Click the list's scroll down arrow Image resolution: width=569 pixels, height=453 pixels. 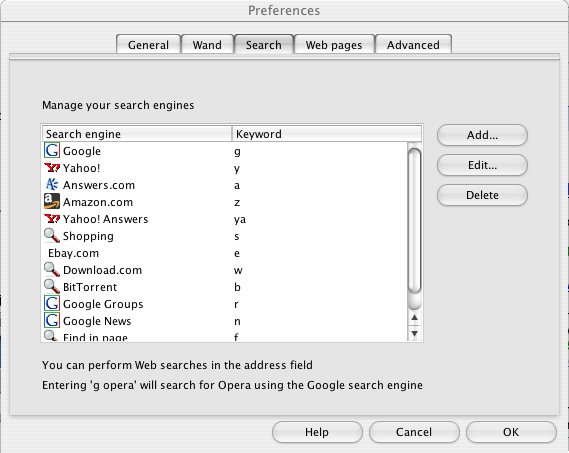point(414,333)
